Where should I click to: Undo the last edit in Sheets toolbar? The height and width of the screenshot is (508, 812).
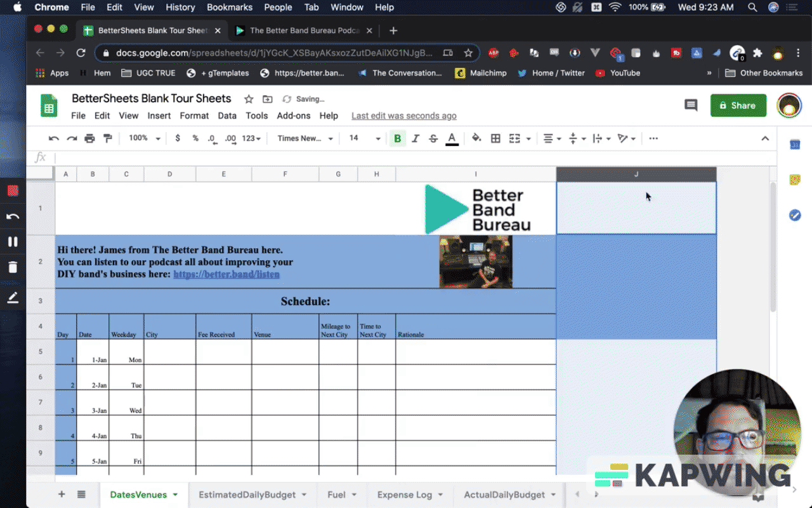(x=54, y=138)
